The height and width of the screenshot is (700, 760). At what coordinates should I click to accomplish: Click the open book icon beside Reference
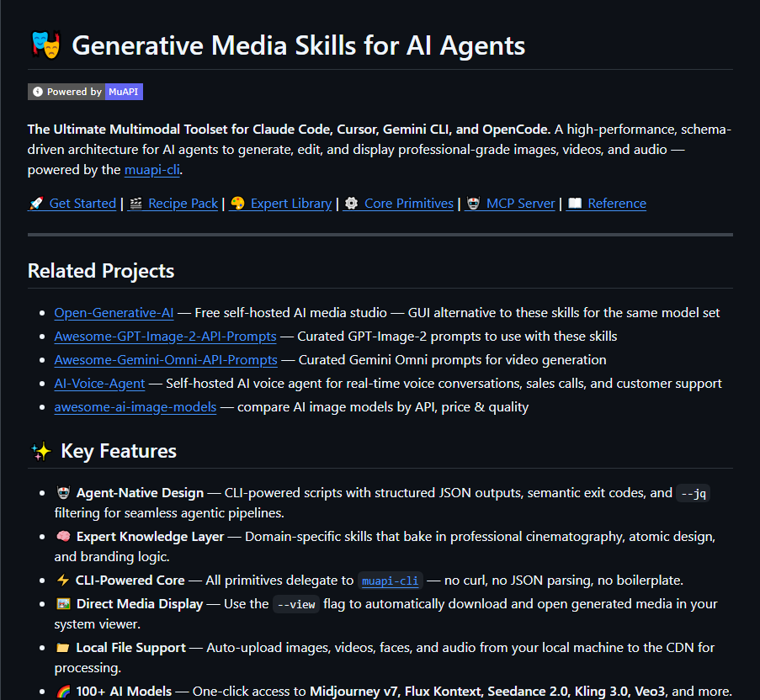point(575,204)
